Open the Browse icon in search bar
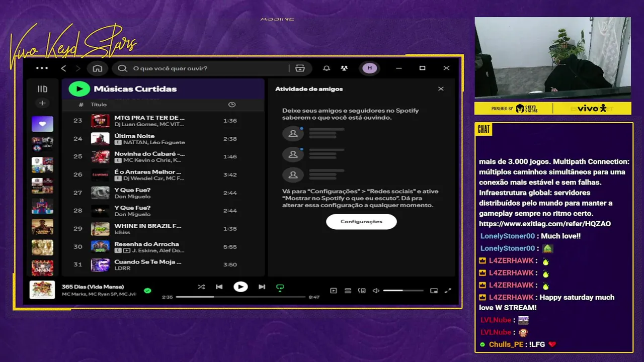644x362 pixels. 300,68
